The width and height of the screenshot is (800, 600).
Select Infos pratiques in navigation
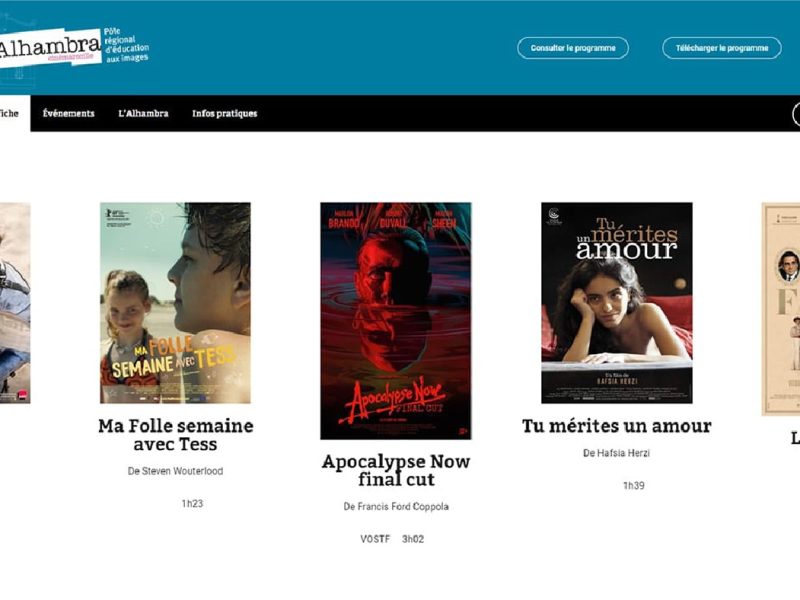tap(224, 113)
